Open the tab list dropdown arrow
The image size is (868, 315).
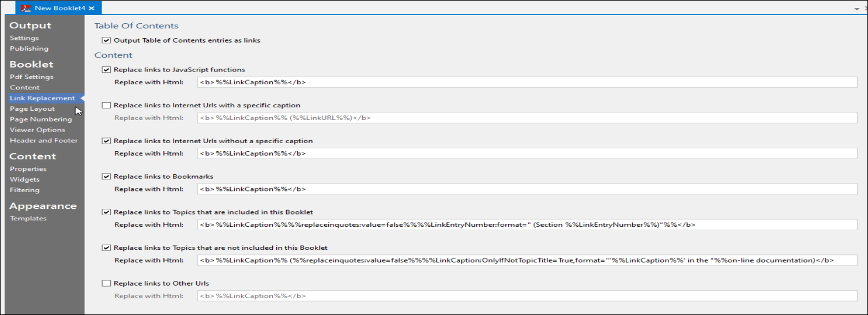[856, 9]
